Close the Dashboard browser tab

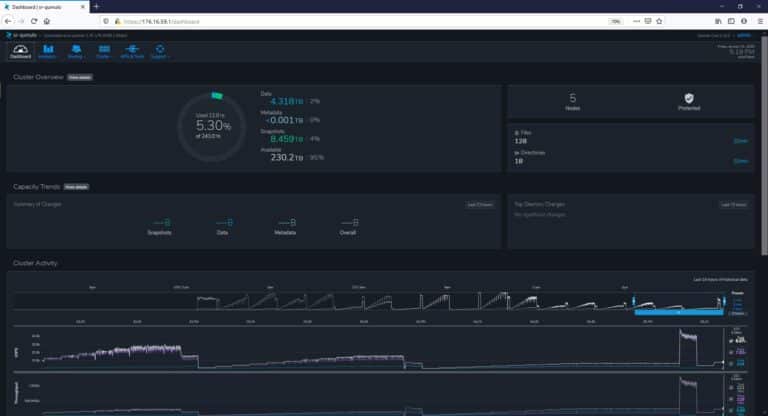[82, 7]
